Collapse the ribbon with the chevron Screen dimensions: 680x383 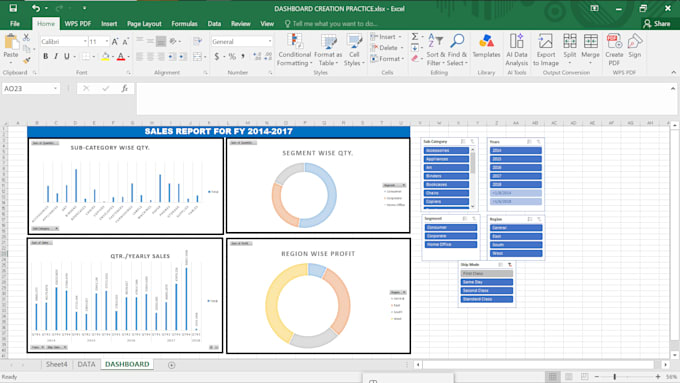tap(673, 72)
